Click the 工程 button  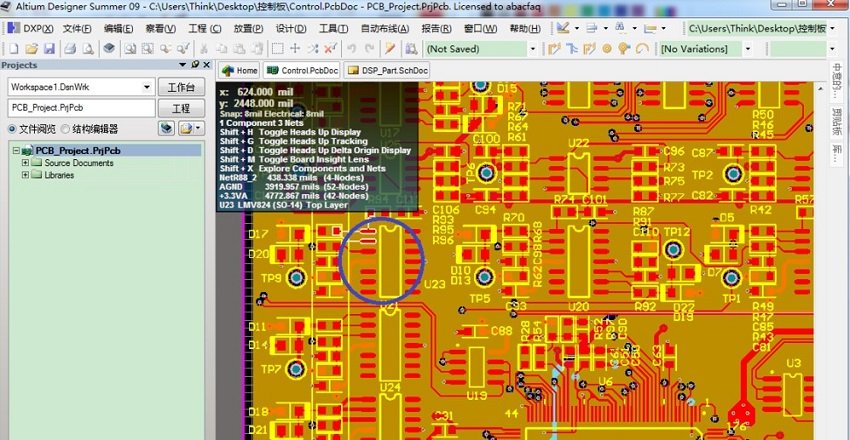[181, 107]
